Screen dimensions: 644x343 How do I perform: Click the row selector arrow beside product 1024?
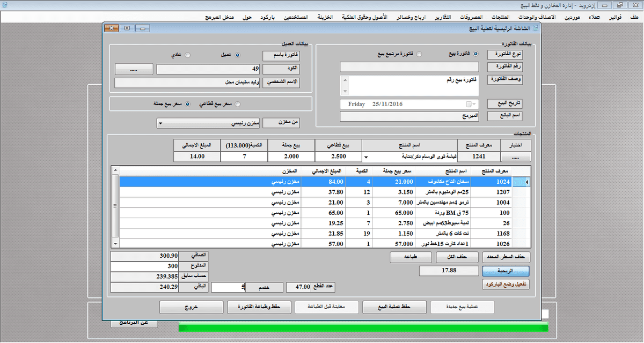coord(526,182)
